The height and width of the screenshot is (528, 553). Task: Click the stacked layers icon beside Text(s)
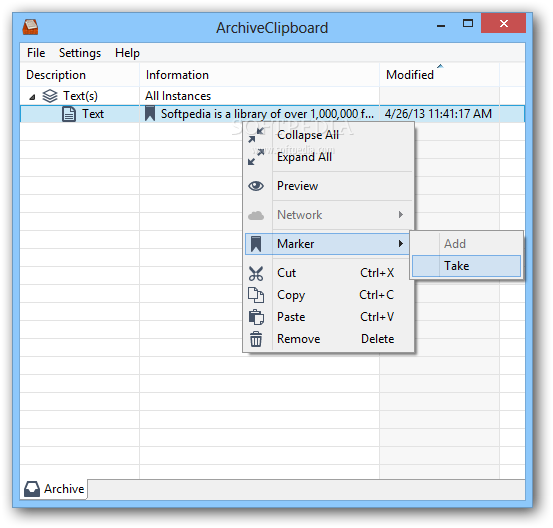[50, 96]
